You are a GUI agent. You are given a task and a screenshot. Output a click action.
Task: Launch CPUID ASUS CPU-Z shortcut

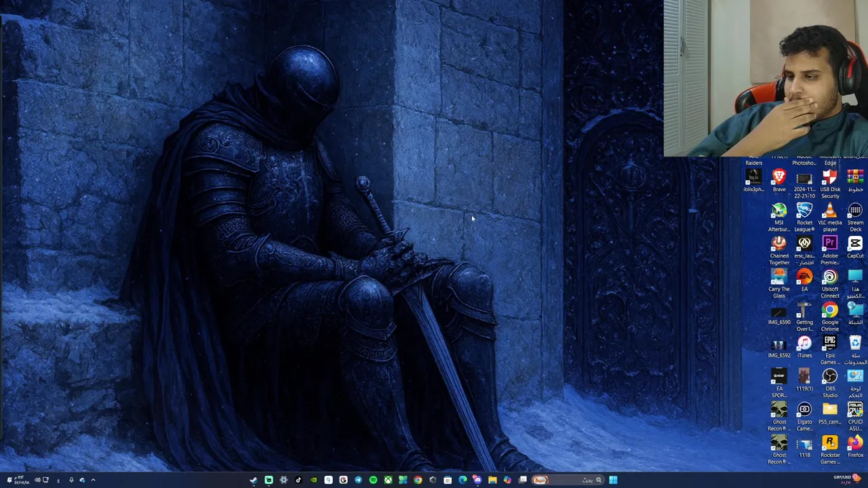click(x=855, y=416)
